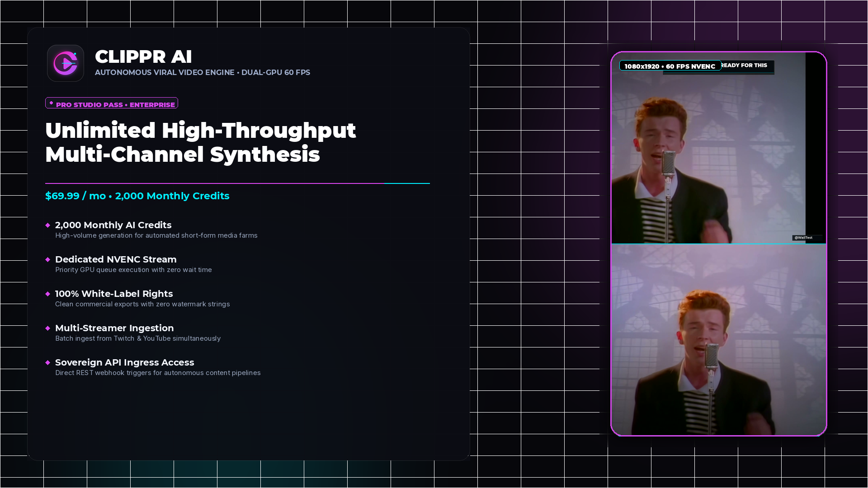Click "High-volume generation for automated short-form media farms"

tap(156, 235)
